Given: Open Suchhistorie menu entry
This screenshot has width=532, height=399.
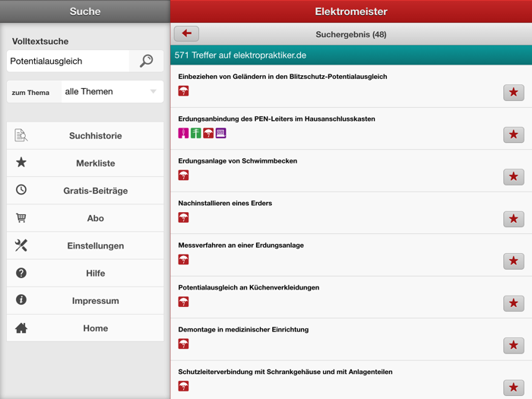Looking at the screenshot, I should (85, 136).
